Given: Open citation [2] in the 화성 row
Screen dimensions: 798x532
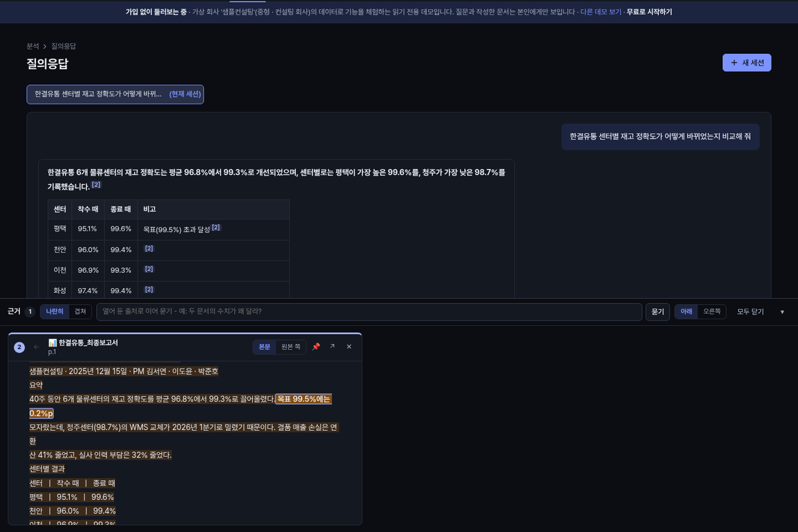Looking at the screenshot, I should click(149, 290).
